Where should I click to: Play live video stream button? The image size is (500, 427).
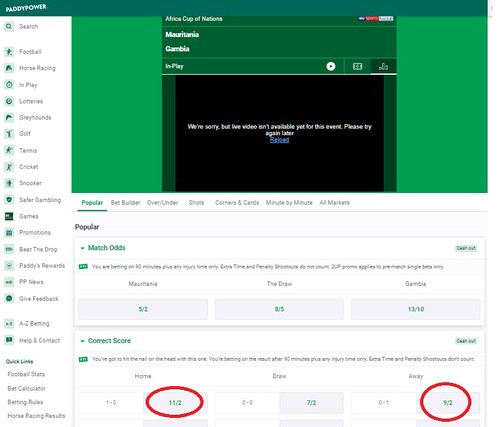[331, 66]
